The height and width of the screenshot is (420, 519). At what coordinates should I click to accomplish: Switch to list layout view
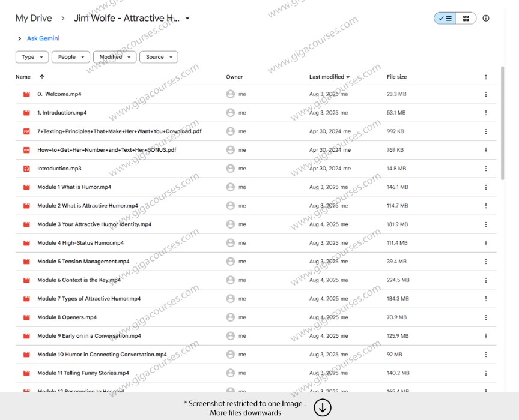(x=445, y=19)
